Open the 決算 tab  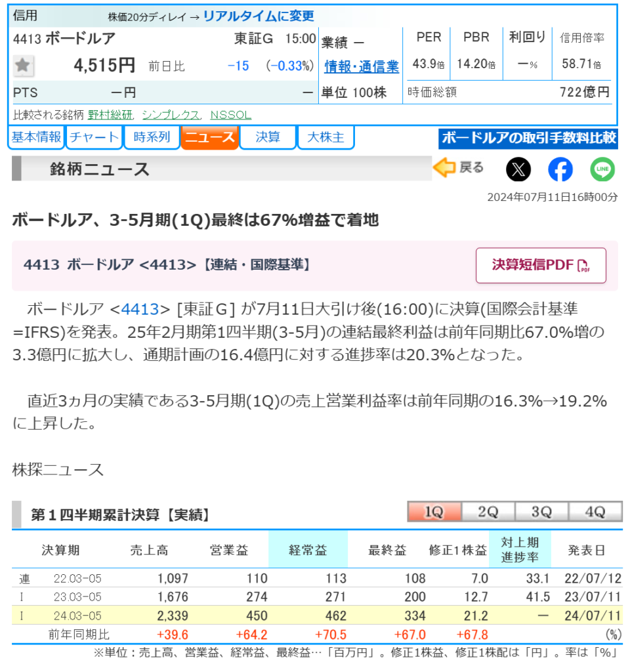tap(268, 138)
